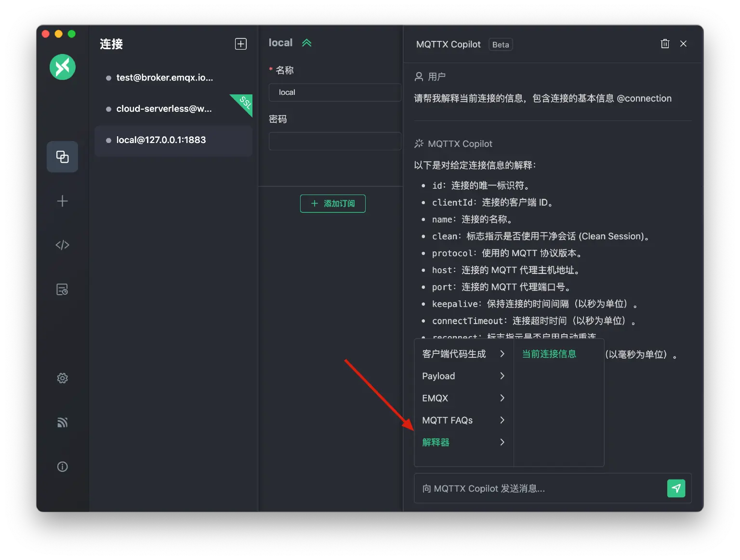Click the 添加订阅 button

332,203
